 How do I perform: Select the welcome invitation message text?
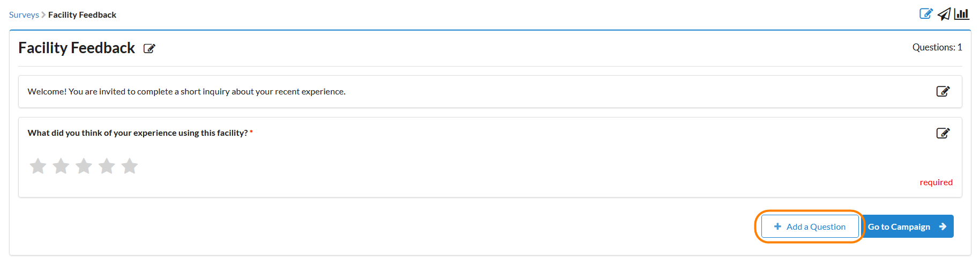[186, 92]
